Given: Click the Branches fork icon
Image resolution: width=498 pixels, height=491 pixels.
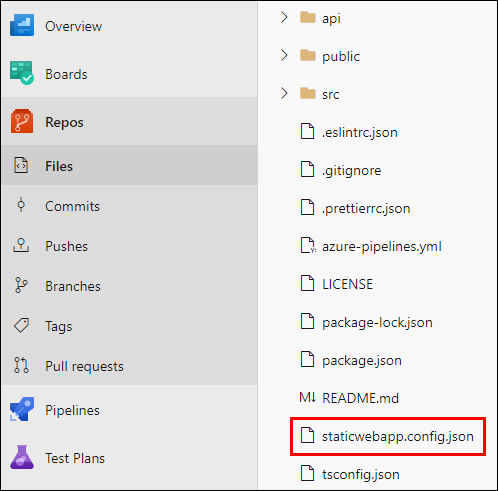Looking at the screenshot, I should coord(21,285).
